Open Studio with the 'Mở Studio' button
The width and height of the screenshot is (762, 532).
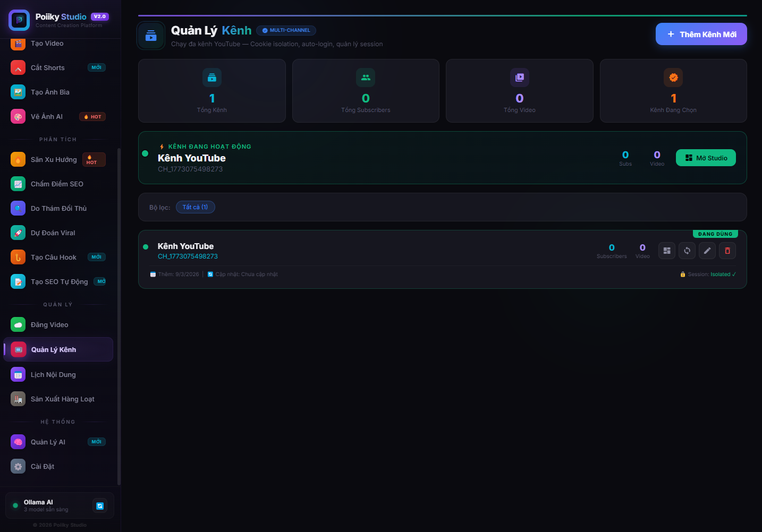point(706,158)
